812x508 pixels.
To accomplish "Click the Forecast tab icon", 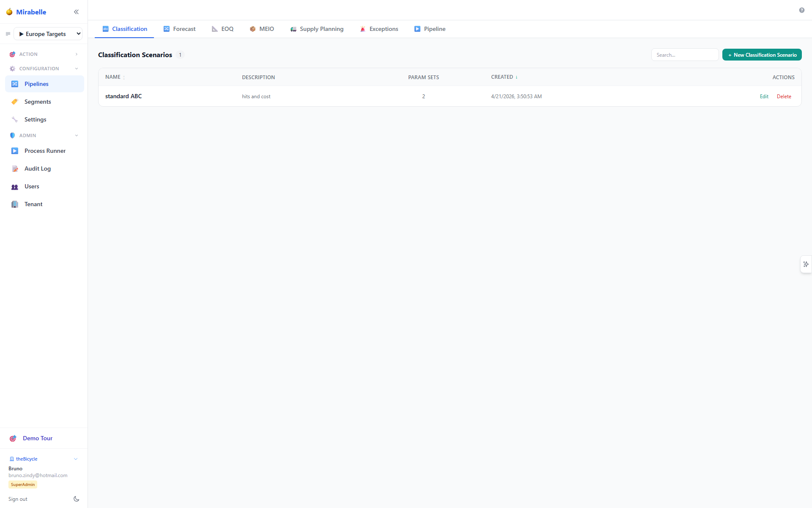I will click(167, 29).
